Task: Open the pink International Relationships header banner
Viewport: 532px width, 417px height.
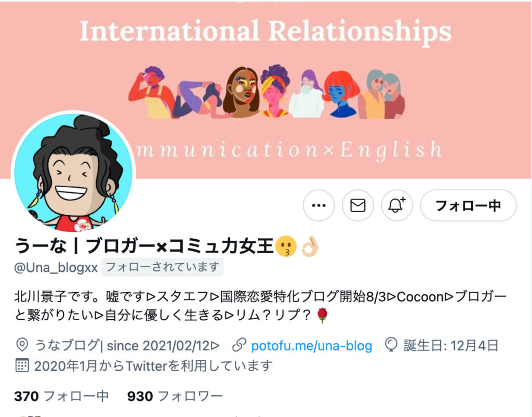Action: pyautogui.click(x=266, y=89)
